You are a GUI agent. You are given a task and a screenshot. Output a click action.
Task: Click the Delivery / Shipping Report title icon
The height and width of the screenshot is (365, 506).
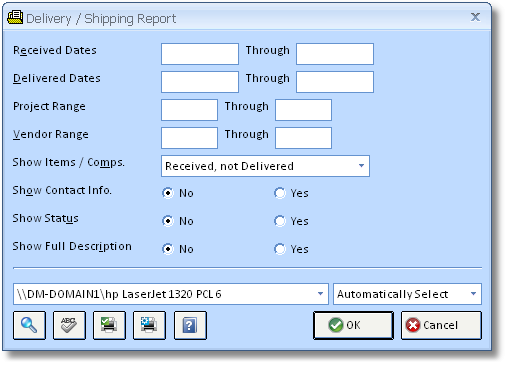[15, 18]
